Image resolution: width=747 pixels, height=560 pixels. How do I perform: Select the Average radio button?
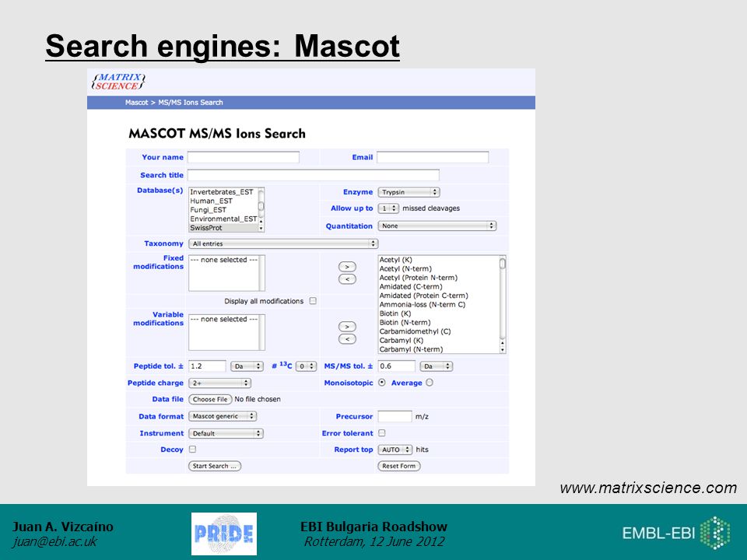[x=430, y=383]
